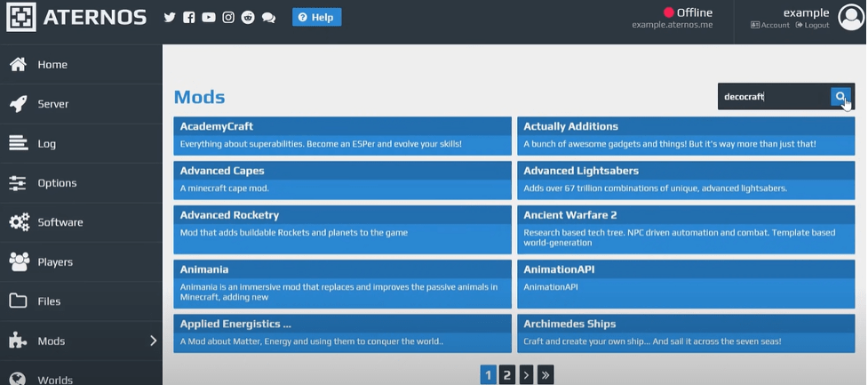The height and width of the screenshot is (385, 868).
Task: Open the forum chat bubbles icon
Action: pos(268,18)
